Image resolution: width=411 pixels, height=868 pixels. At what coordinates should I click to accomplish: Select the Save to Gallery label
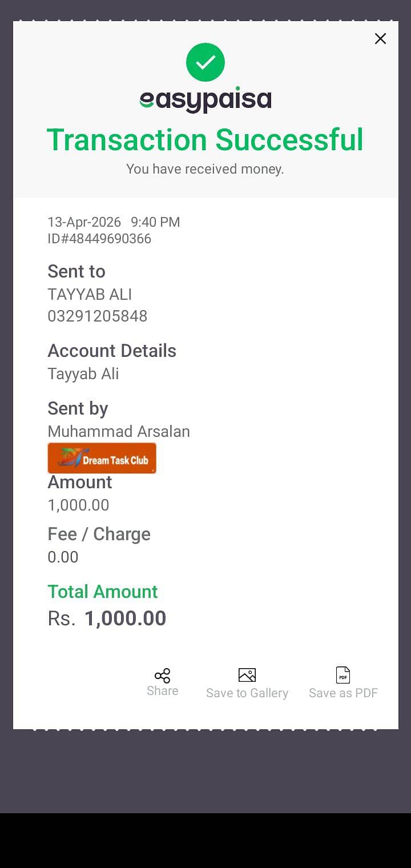(247, 693)
